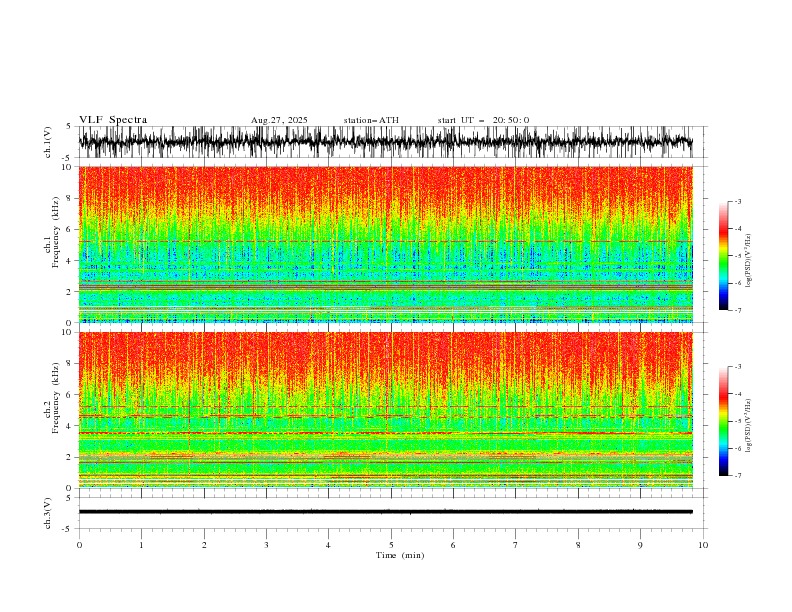The image size is (792, 612).
Task: Click the -7 label on ch.1 color bar
Action: coord(738,310)
